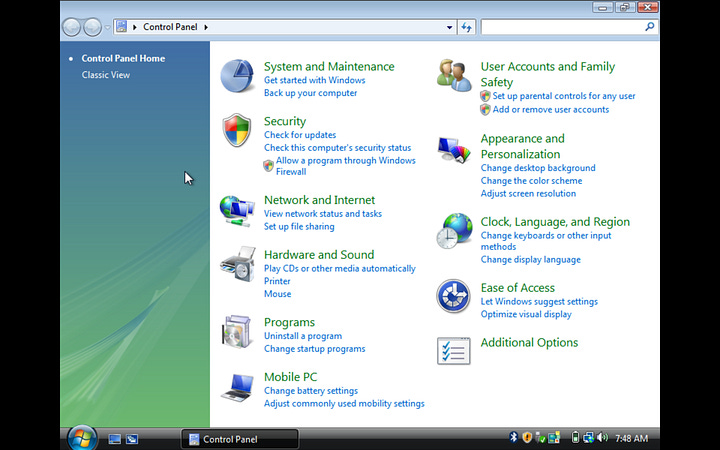Image resolution: width=720 pixels, height=450 pixels.
Task: Open Back up your computer
Action: pos(310,93)
